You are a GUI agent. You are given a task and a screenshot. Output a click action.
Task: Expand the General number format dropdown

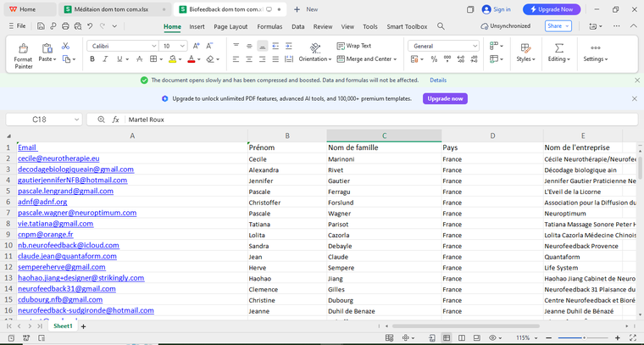tap(474, 46)
